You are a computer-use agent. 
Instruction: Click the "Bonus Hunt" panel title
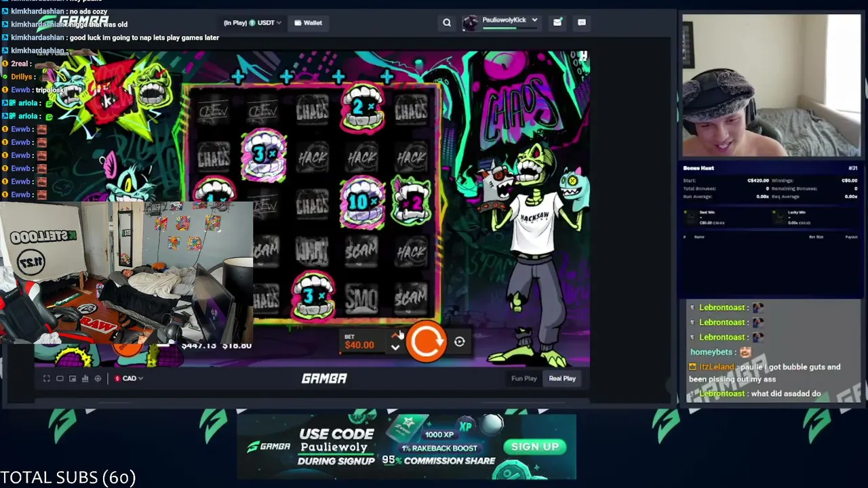698,168
